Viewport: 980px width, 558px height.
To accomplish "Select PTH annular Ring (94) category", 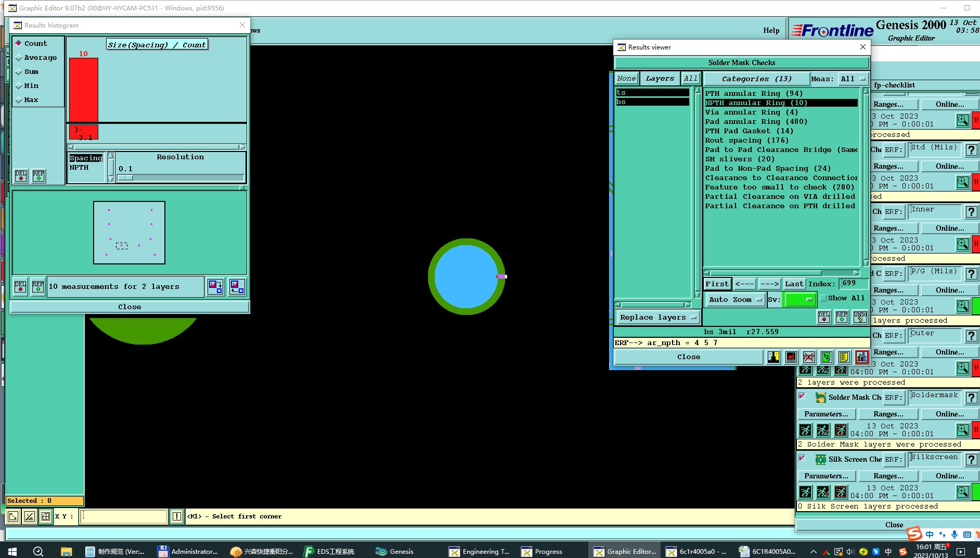I will point(781,94).
